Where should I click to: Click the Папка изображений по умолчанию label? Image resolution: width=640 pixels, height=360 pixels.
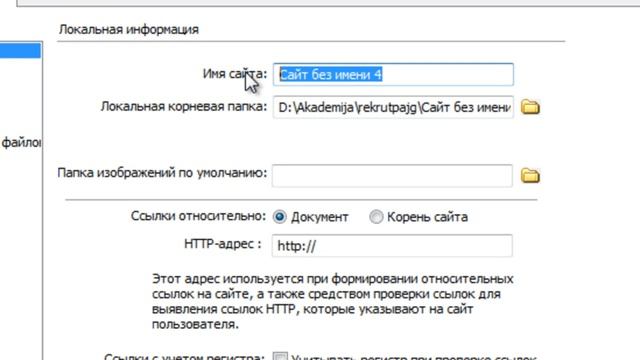click(x=162, y=173)
